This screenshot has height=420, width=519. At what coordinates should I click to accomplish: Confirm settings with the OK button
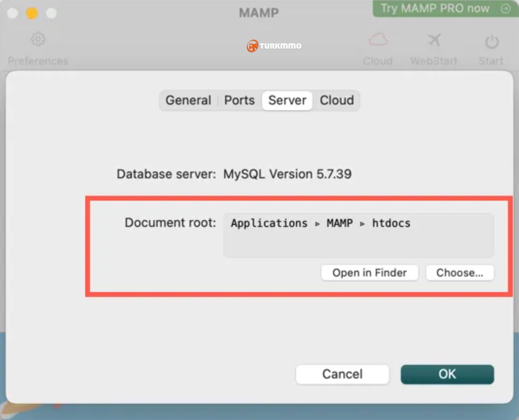pyautogui.click(x=447, y=374)
